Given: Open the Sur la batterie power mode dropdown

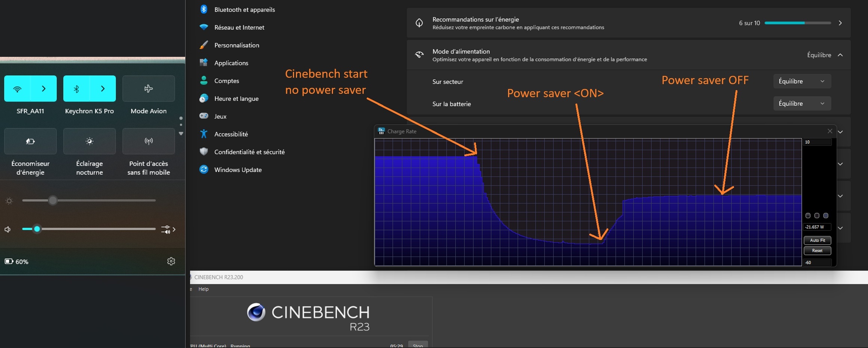Looking at the screenshot, I should [802, 103].
